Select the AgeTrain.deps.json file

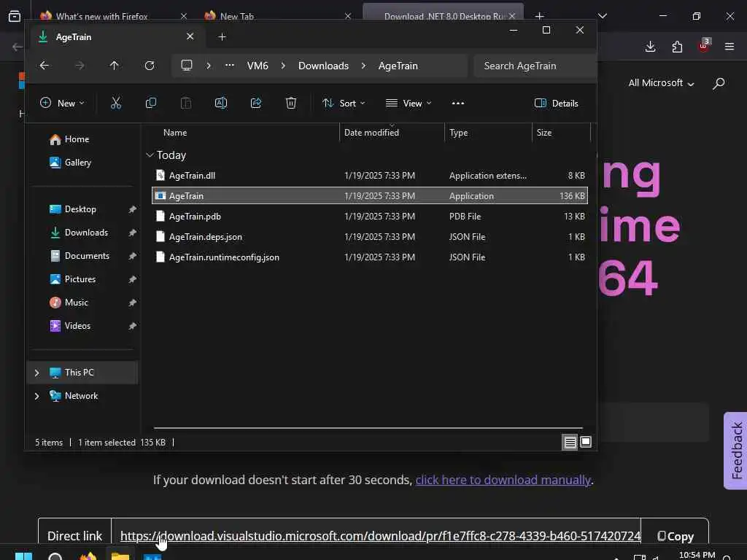[x=369, y=237]
